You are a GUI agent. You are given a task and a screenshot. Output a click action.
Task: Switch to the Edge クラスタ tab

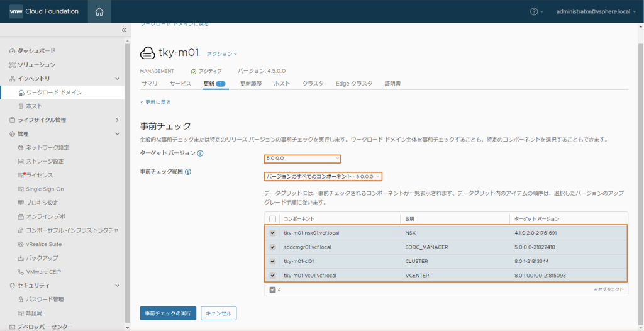pyautogui.click(x=354, y=84)
